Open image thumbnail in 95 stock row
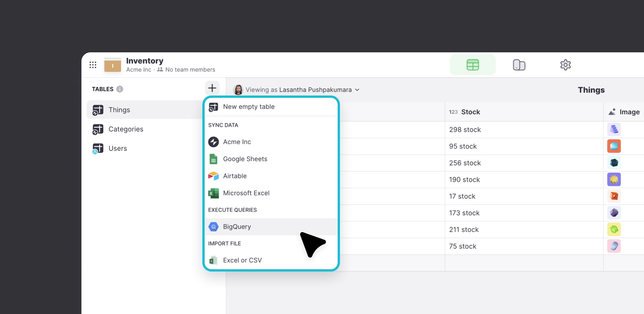This screenshot has height=314, width=644. click(614, 146)
